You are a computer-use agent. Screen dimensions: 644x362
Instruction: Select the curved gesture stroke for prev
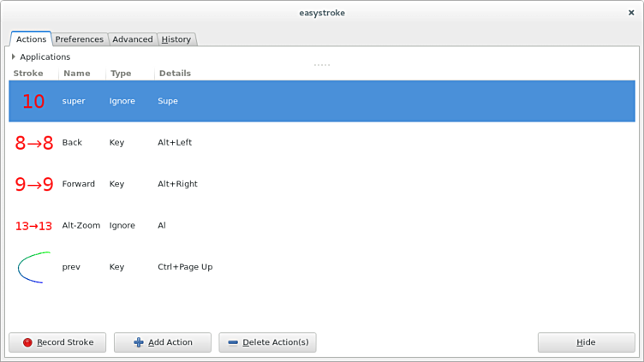coord(33,267)
